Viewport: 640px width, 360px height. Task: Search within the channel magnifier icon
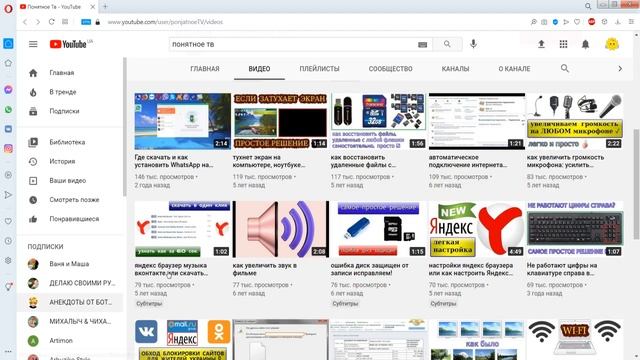pyautogui.click(x=564, y=69)
